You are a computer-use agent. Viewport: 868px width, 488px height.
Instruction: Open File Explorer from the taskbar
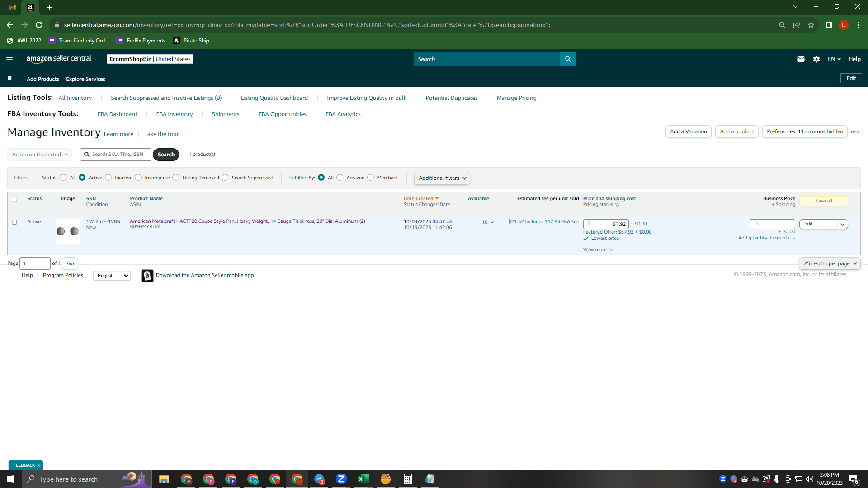click(164, 479)
